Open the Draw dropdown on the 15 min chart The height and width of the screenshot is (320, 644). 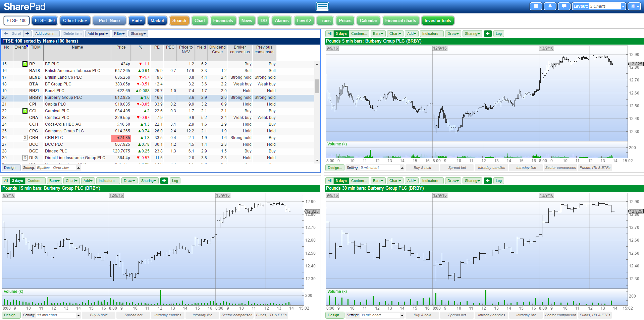click(129, 181)
